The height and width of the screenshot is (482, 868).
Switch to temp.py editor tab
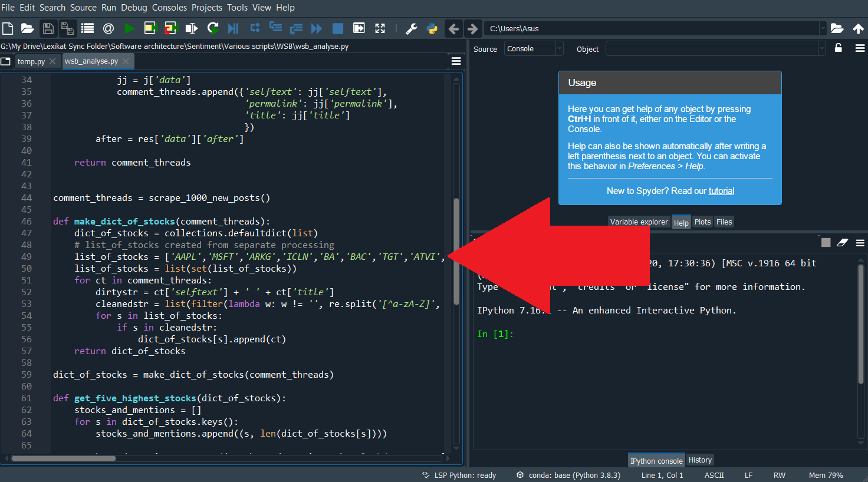tap(31, 61)
